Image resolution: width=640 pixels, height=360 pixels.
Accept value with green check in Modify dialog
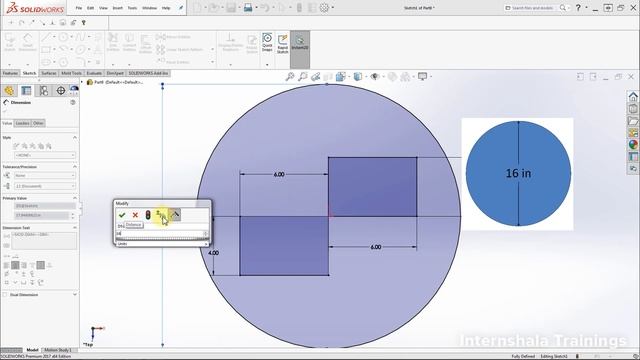pos(122,215)
